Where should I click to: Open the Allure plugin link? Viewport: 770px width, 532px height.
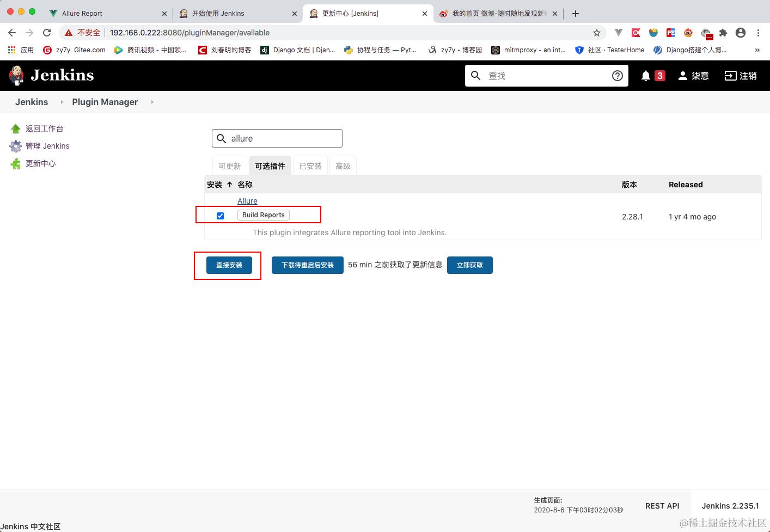[x=247, y=201]
